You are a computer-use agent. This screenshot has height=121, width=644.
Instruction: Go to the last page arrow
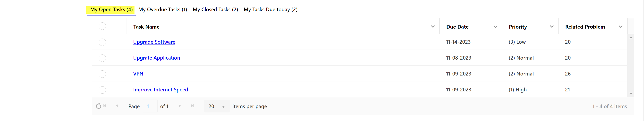coord(192,106)
